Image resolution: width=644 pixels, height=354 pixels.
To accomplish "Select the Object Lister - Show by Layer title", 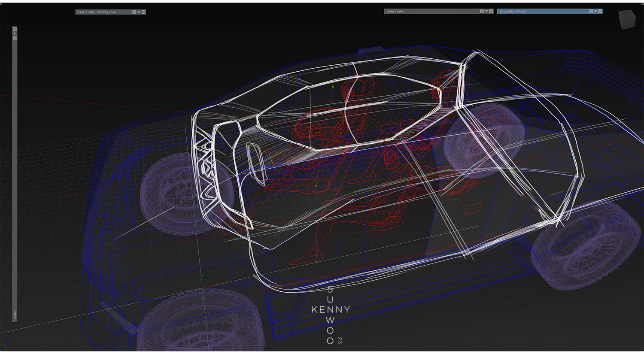I will coord(97,12).
